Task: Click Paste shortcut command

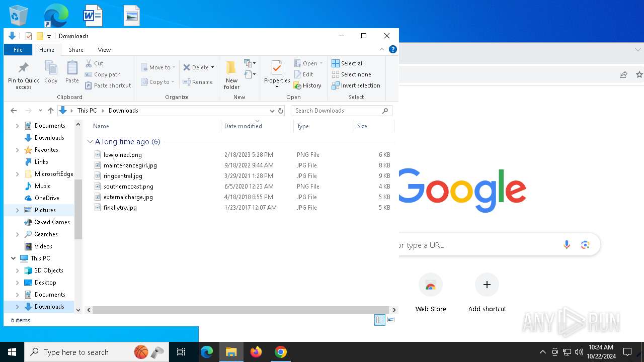Action: pos(108,85)
